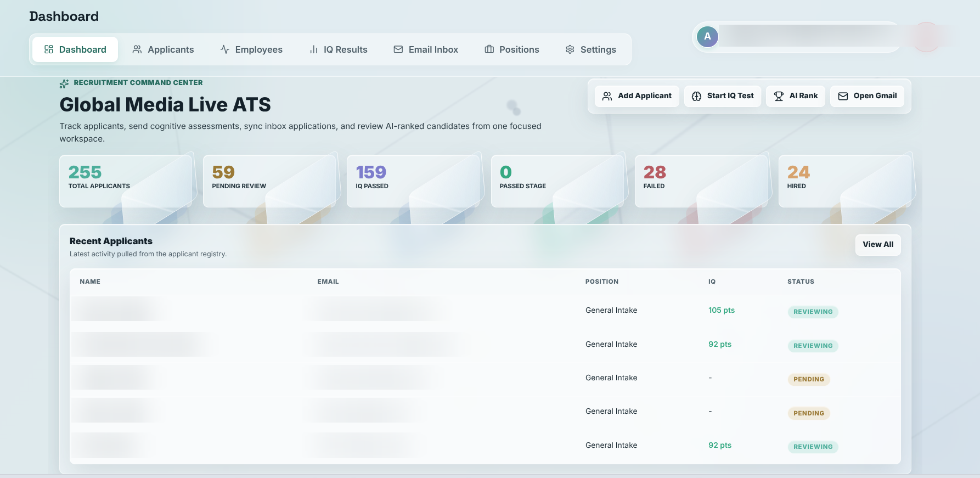This screenshot has height=478, width=980.
Task: Click the 28 Failed stat
Action: point(701,181)
